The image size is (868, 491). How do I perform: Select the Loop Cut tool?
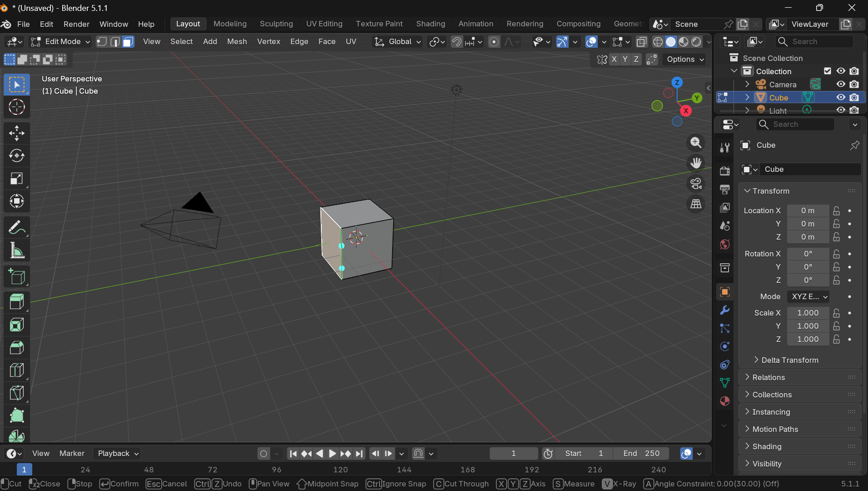[x=17, y=370]
